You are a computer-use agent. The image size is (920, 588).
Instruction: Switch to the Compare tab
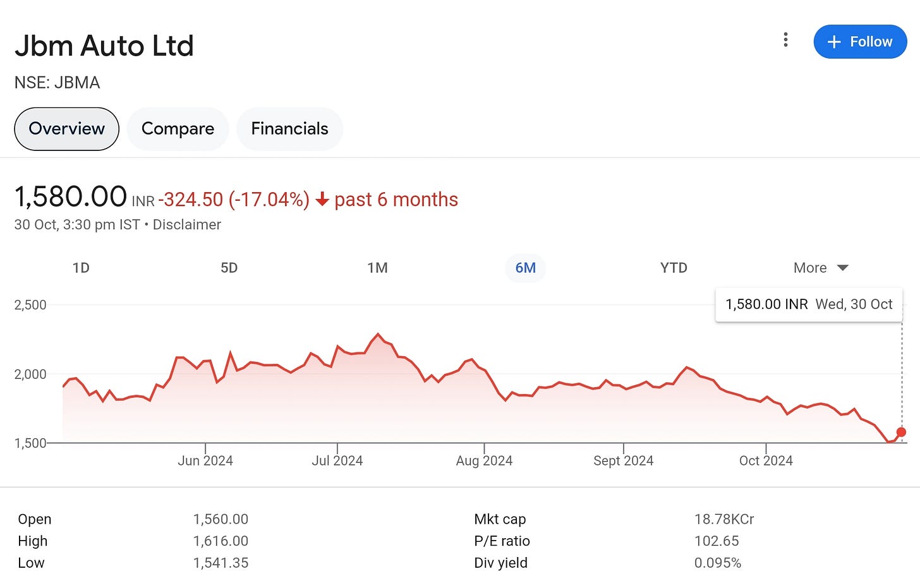pyautogui.click(x=178, y=129)
